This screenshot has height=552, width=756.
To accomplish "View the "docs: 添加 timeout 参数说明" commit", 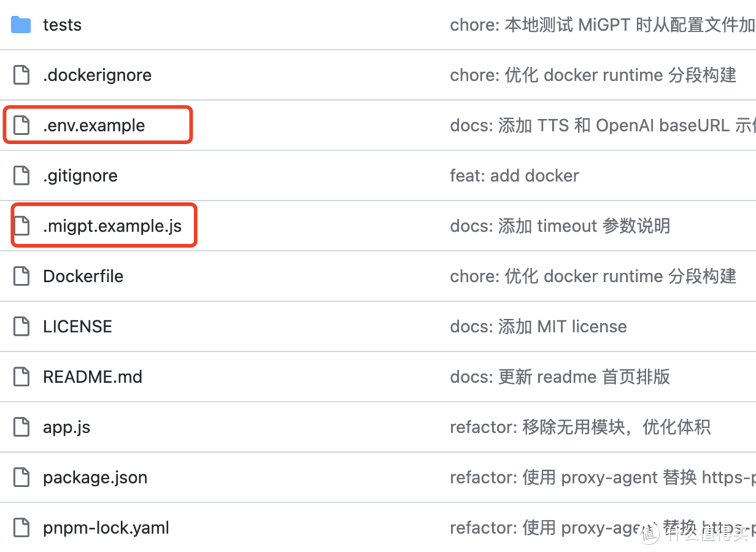I will coord(560,226).
